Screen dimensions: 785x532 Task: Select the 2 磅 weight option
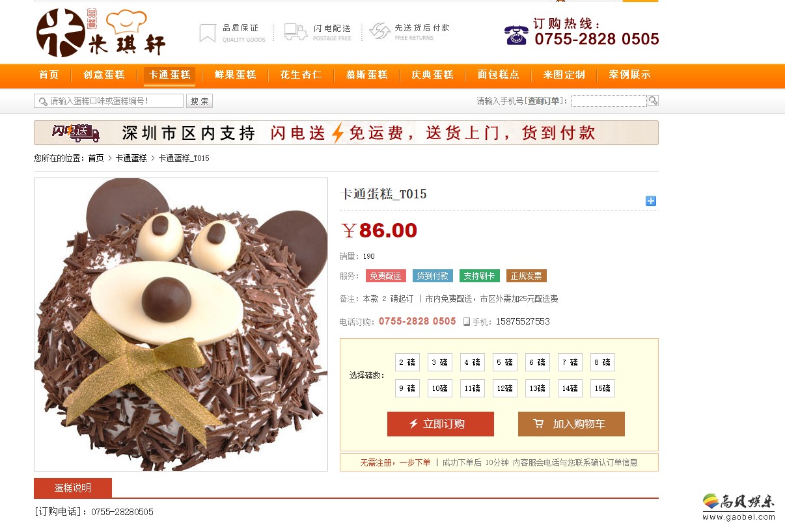click(x=407, y=362)
